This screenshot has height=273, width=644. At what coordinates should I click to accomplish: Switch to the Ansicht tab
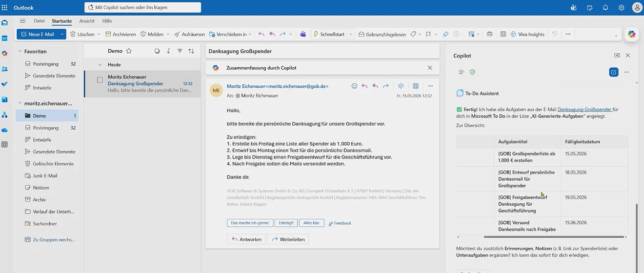87,21
